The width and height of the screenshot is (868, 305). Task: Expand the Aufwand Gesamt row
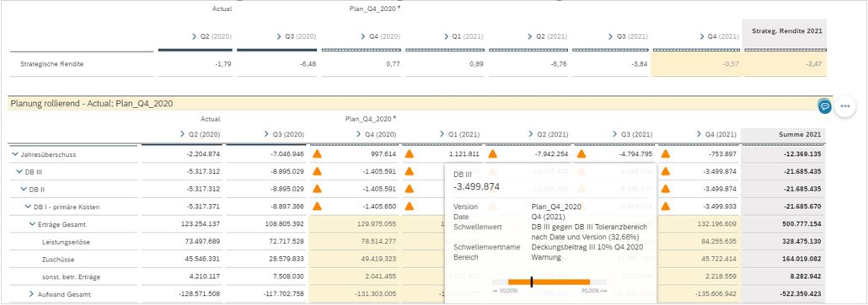pos(31,294)
